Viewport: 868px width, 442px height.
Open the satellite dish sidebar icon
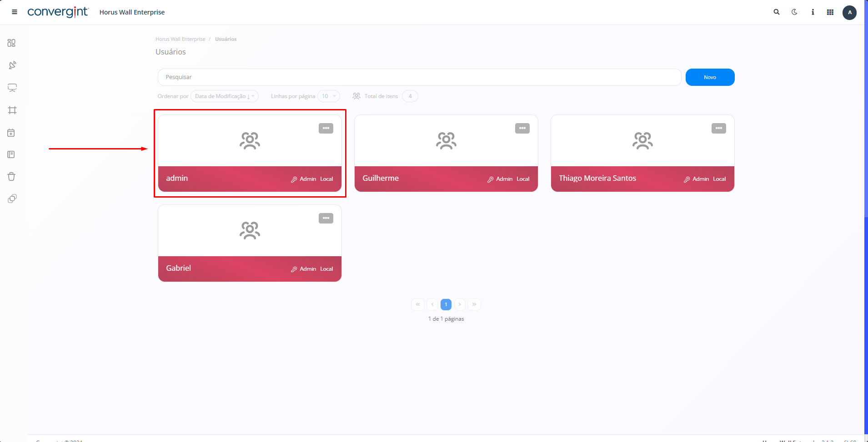coord(12,65)
